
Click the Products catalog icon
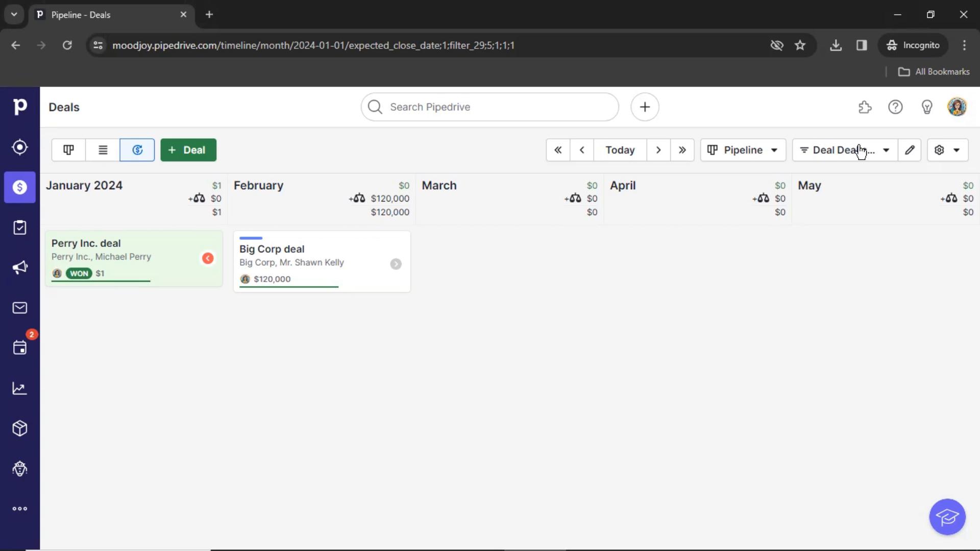(x=19, y=429)
